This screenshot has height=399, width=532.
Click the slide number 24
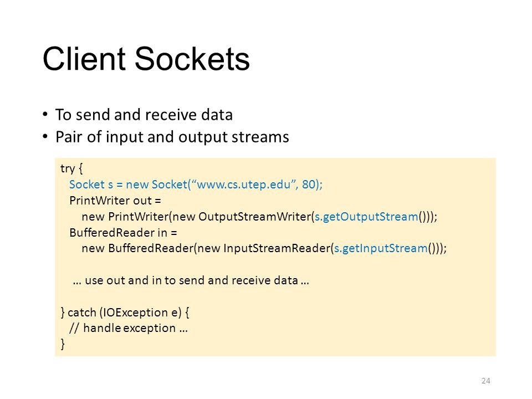click(486, 381)
